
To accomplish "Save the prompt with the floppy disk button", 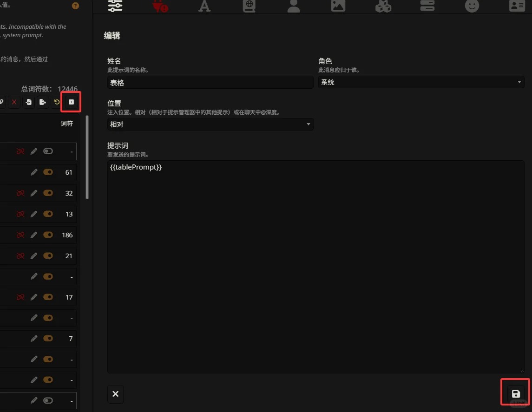I will point(516,393).
